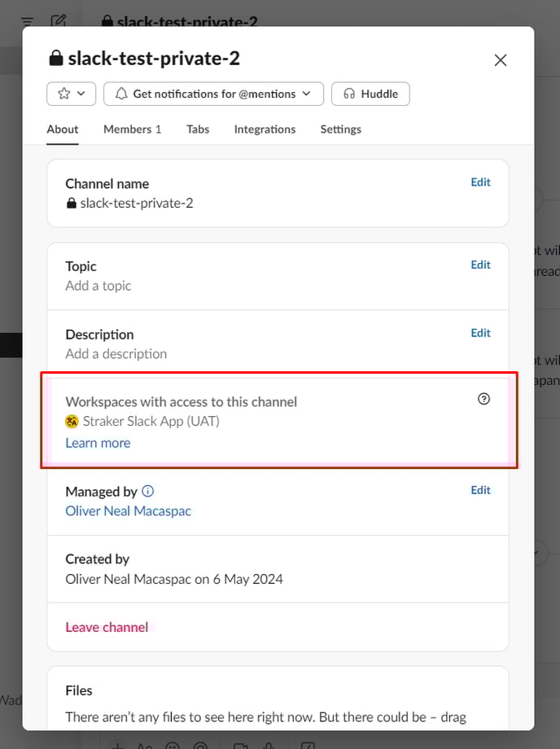560x749 pixels.
Task: Open Oliver Neal Macaspac profile link
Action: point(128,511)
